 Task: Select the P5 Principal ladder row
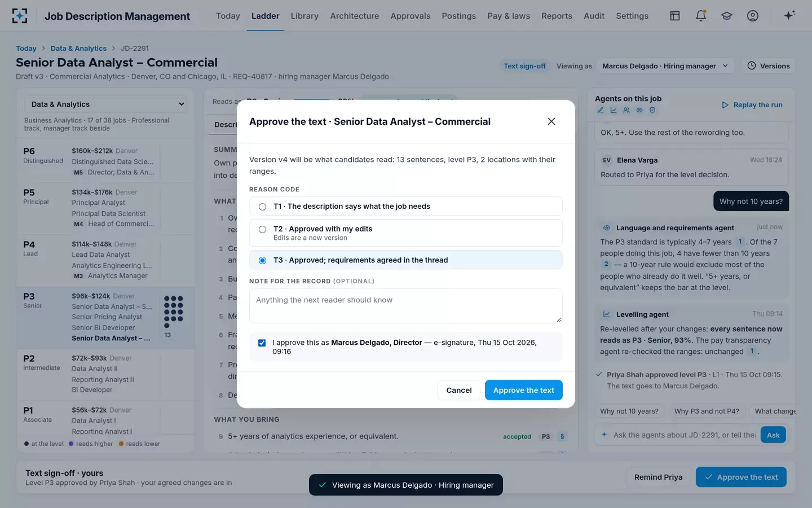coord(105,208)
